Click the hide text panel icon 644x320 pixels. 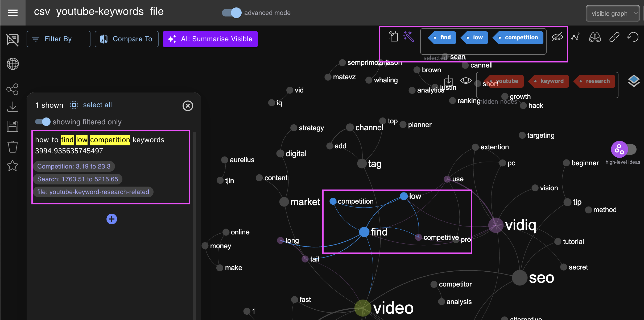coord(13,40)
